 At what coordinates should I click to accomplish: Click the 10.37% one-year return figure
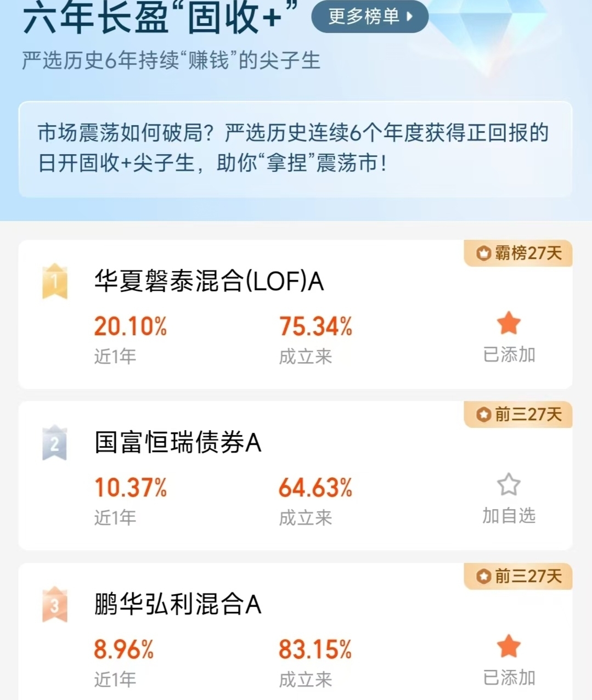coord(131,488)
